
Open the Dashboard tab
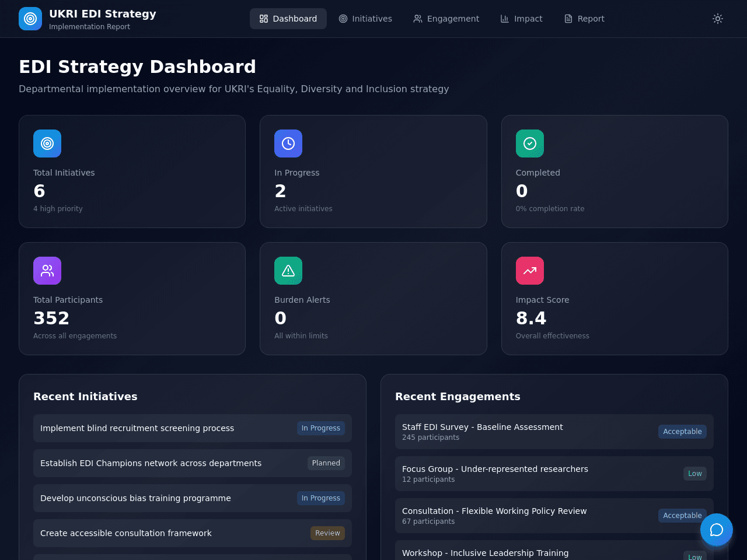[288, 19]
